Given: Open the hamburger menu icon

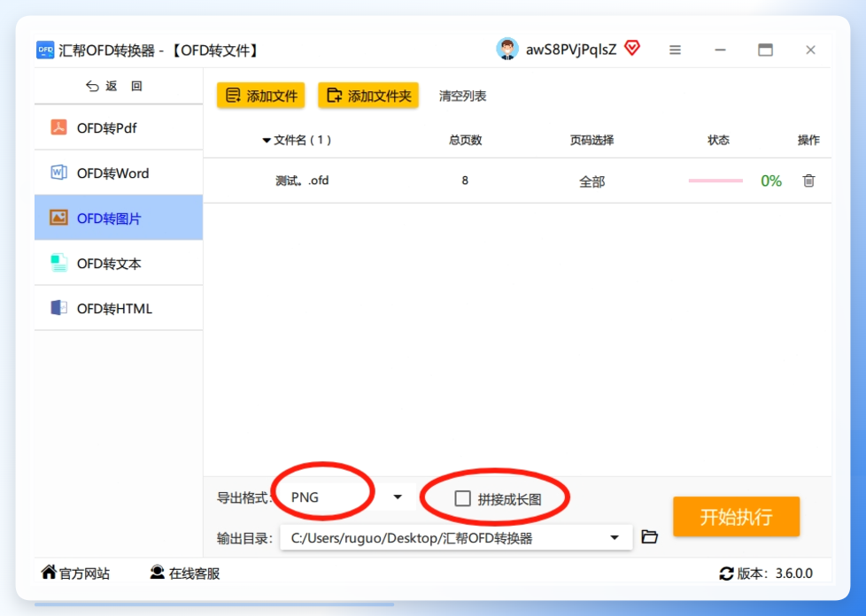Looking at the screenshot, I should [675, 50].
